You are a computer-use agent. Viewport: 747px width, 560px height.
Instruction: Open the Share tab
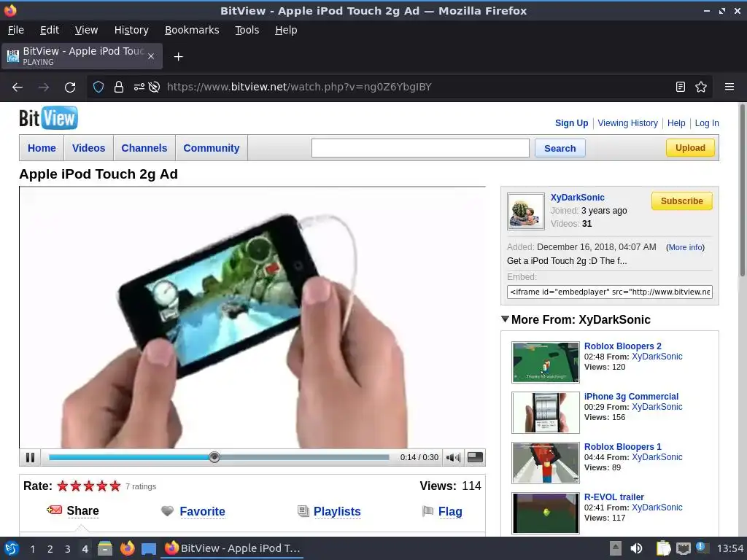point(83,510)
